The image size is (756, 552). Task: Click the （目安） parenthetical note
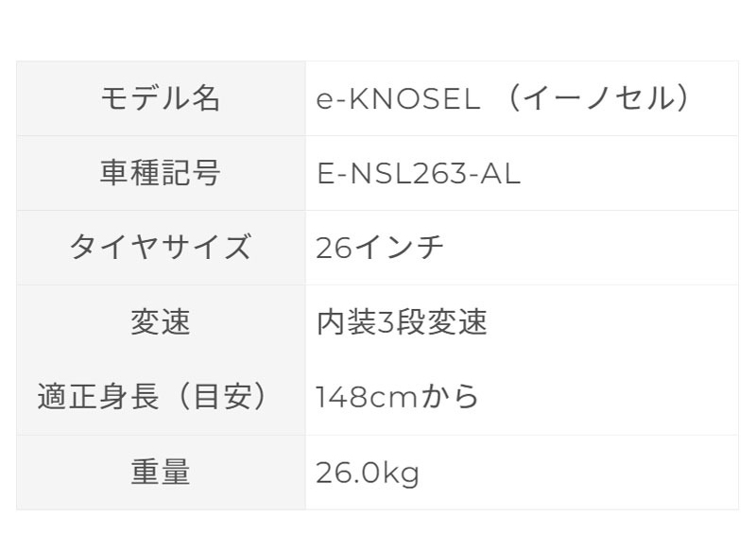coord(221,397)
